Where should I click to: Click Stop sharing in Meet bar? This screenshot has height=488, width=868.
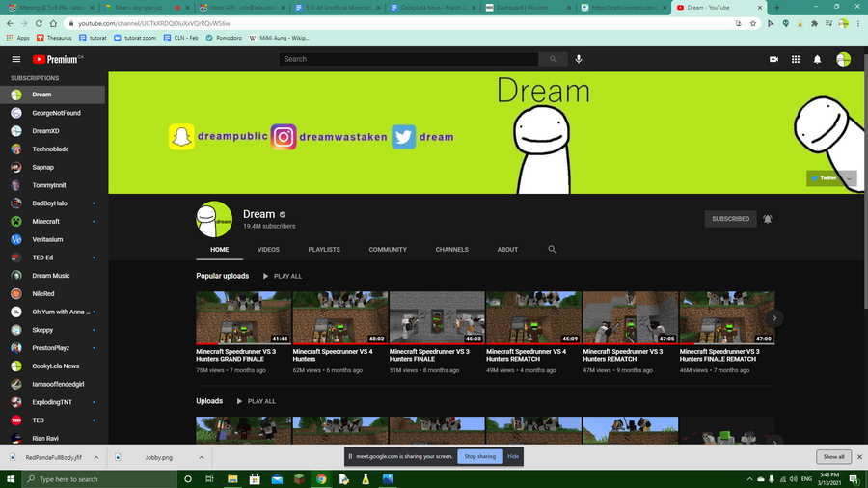(480, 456)
